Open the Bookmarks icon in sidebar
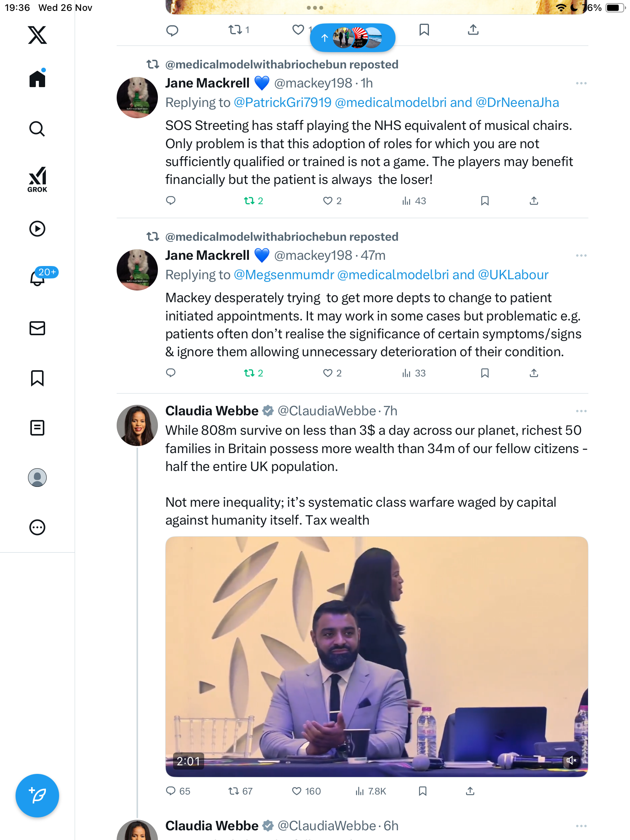 (37, 378)
